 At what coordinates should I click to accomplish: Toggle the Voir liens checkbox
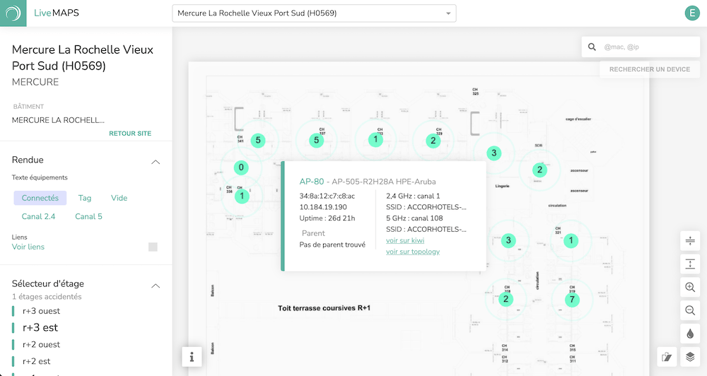[153, 247]
